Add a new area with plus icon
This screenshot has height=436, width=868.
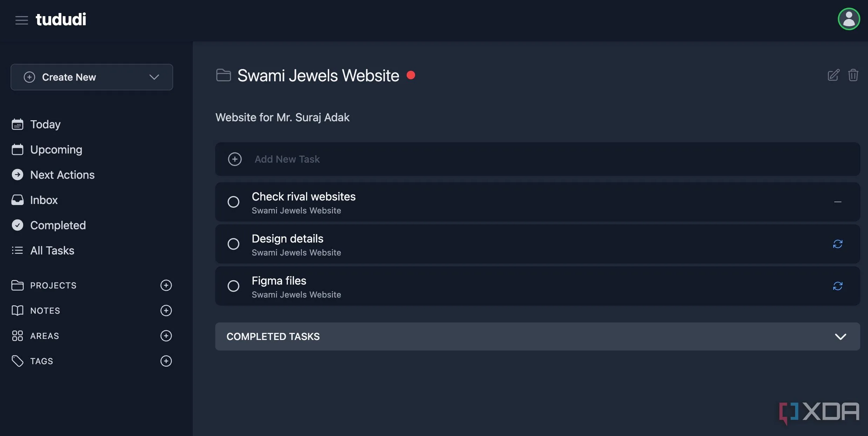click(x=166, y=336)
